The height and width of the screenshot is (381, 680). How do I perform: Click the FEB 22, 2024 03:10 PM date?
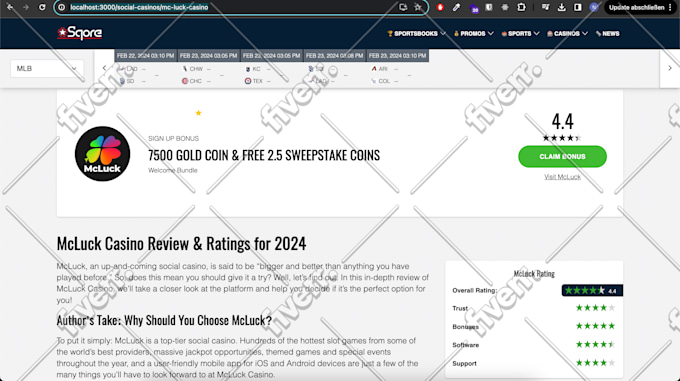[x=145, y=55]
